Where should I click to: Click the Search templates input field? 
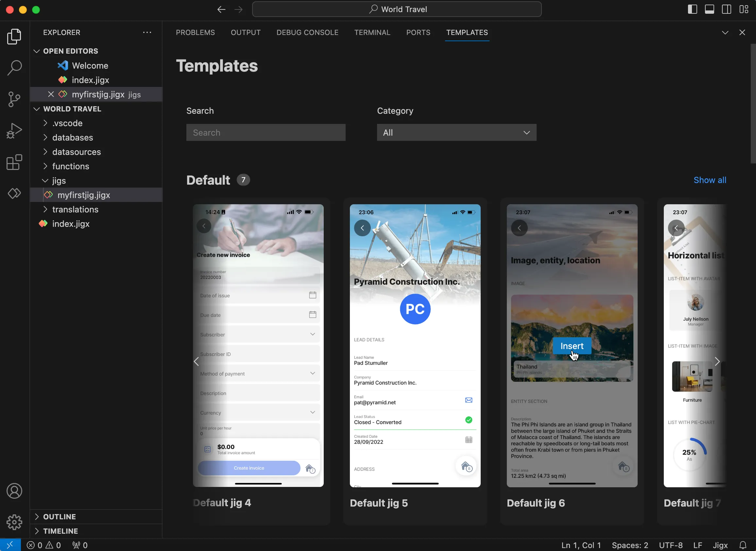pyautogui.click(x=265, y=132)
